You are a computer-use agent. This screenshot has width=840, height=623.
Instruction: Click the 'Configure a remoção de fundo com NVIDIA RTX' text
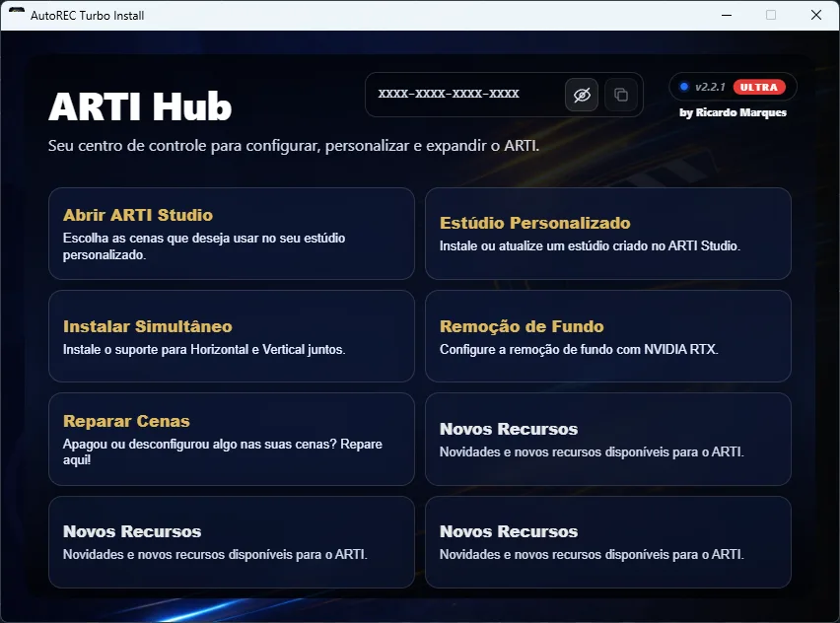[579, 349]
